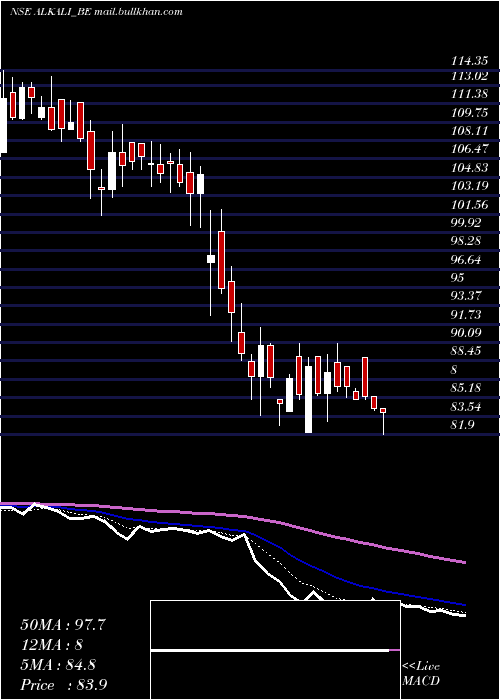Select the 85.18 price axis label

click(x=466, y=388)
